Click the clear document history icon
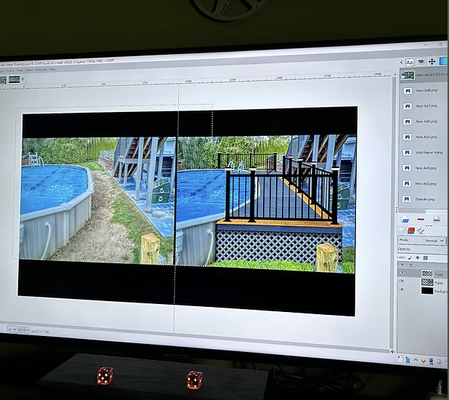 437,219
